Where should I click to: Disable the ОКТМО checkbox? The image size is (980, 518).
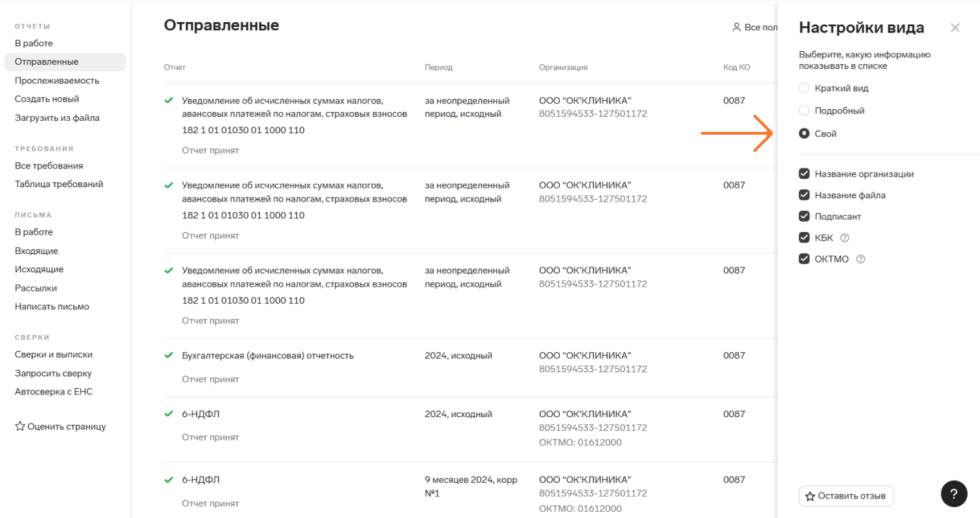804,259
